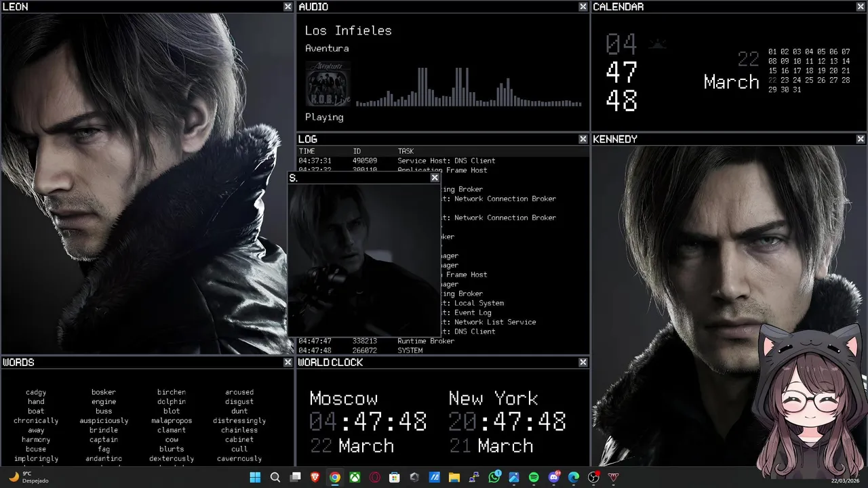This screenshot has width=868, height=488.
Task: Open WhatsApp from the taskbar
Action: (x=494, y=477)
